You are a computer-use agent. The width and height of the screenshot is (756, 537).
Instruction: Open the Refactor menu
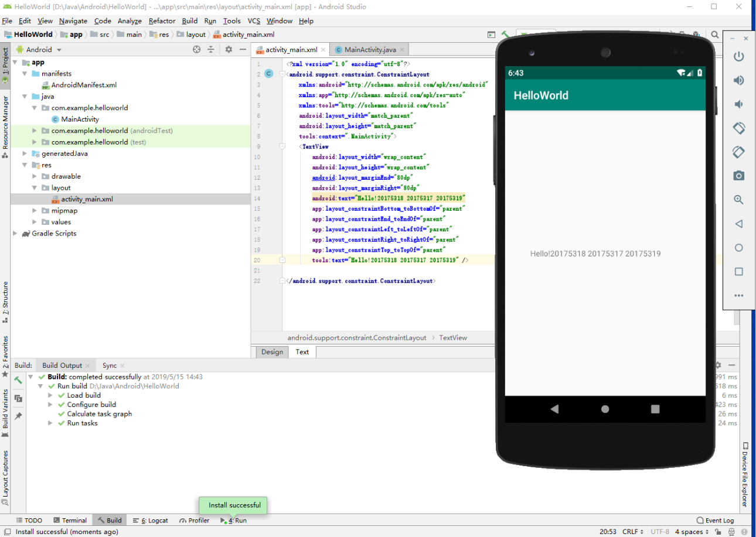pos(162,20)
